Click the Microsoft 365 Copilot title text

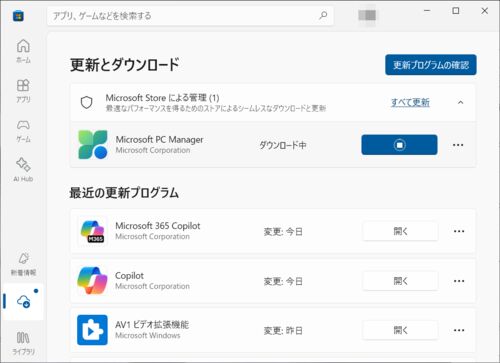(x=158, y=226)
